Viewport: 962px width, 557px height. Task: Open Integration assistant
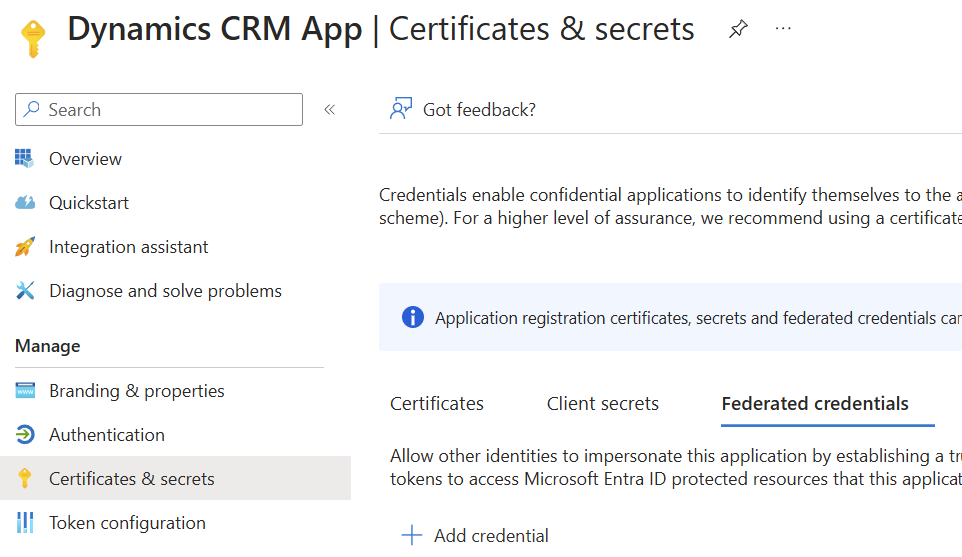[x=128, y=247]
